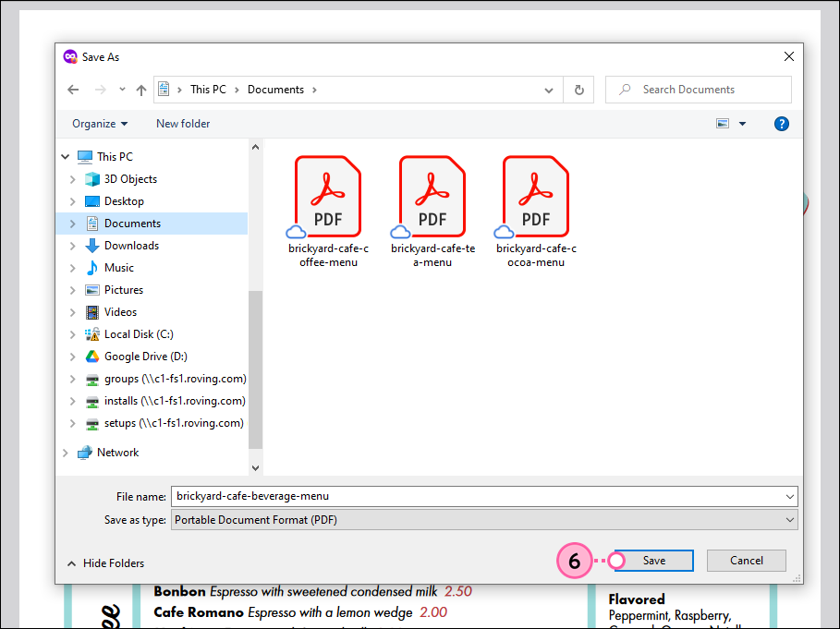
Task: Click the Cancel button
Action: [747, 561]
